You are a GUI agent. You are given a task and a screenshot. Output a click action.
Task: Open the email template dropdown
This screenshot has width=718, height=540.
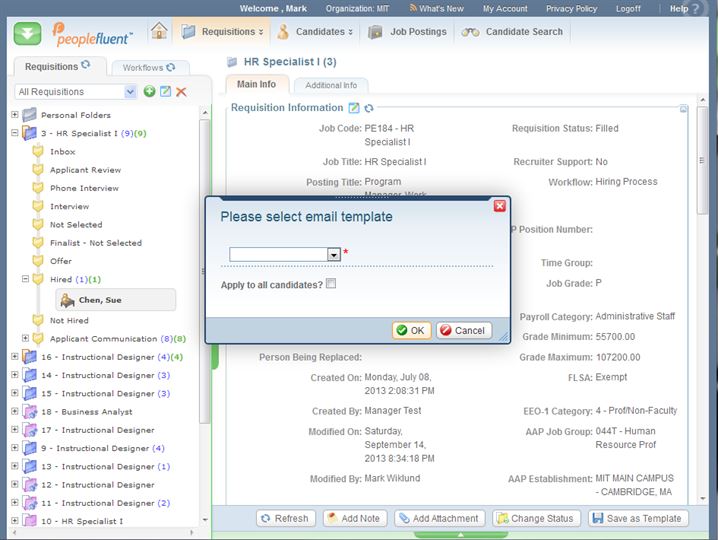point(334,255)
